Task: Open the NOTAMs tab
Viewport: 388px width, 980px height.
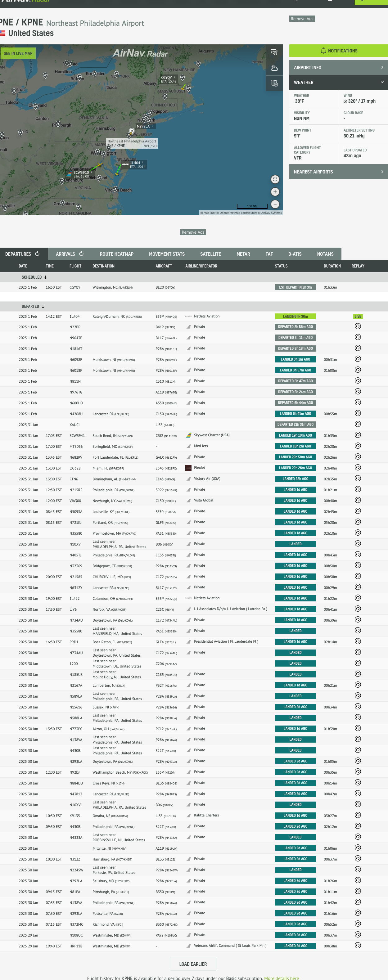Action: [325, 254]
